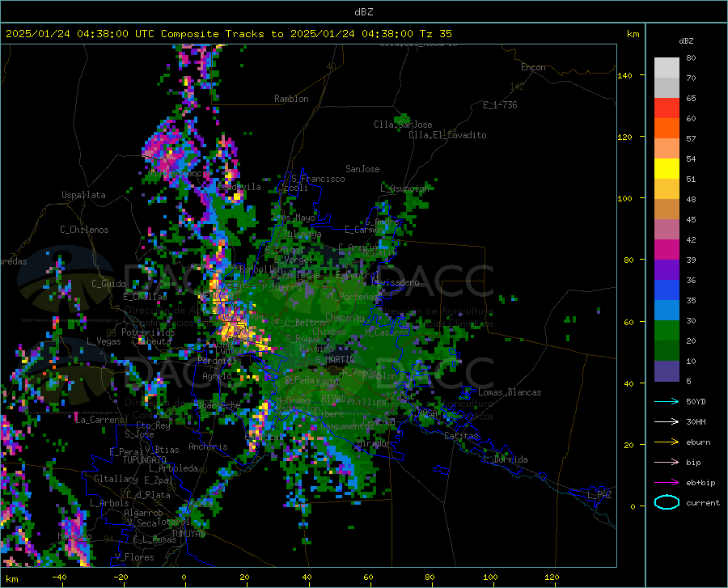Image resolution: width=728 pixels, height=588 pixels.
Task: Click the C_Chilenos map label
Action: point(84,230)
